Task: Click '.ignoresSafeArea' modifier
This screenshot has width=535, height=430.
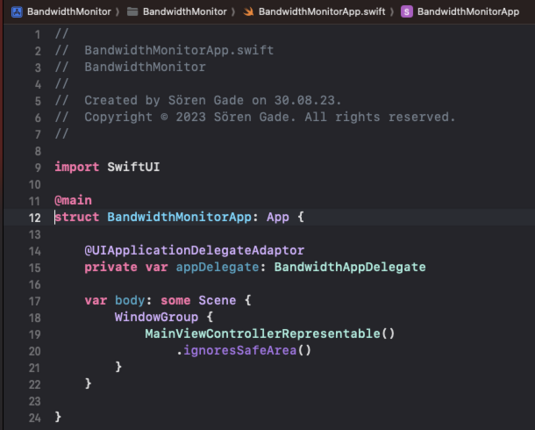Action: point(236,350)
